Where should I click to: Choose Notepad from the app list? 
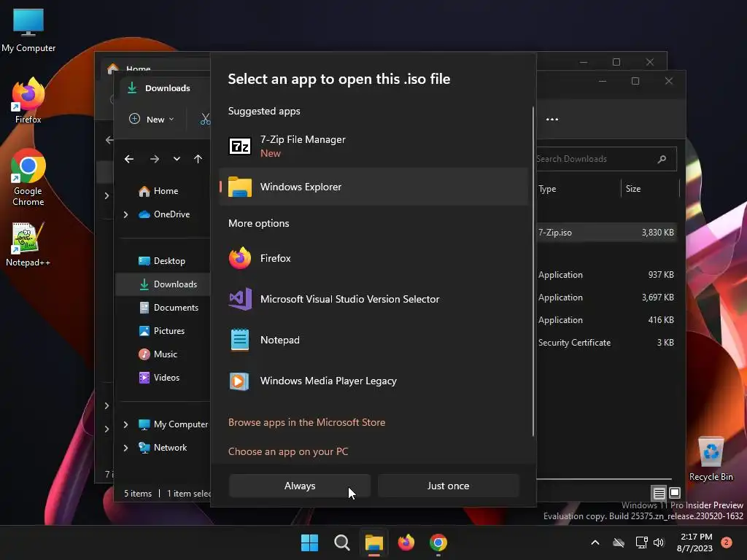pos(373,340)
